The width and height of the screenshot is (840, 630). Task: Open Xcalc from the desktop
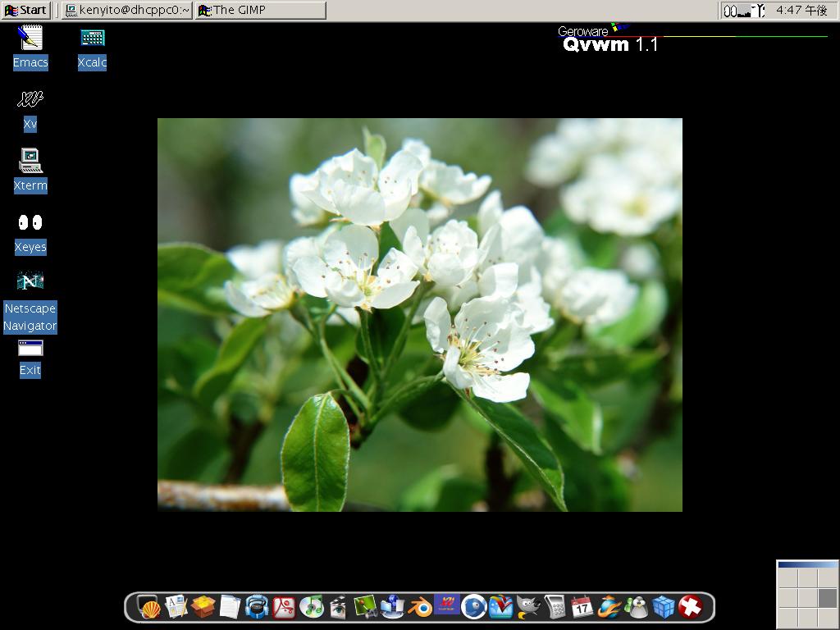91,38
